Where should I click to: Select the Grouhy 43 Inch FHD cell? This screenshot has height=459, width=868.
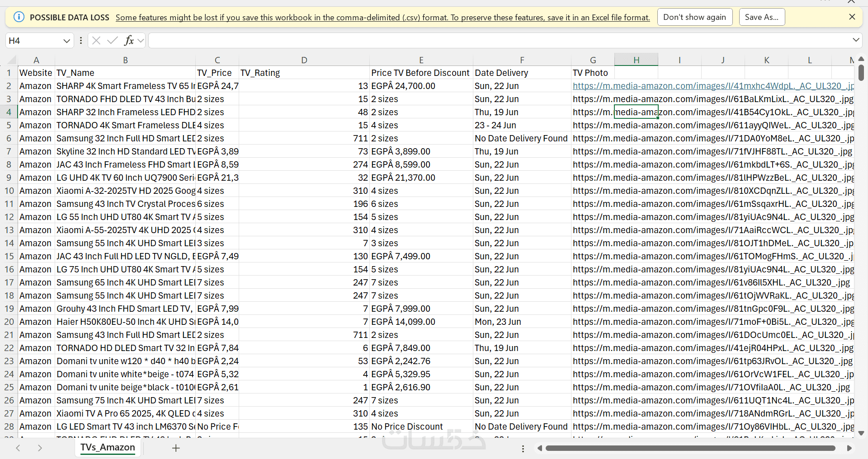point(125,309)
